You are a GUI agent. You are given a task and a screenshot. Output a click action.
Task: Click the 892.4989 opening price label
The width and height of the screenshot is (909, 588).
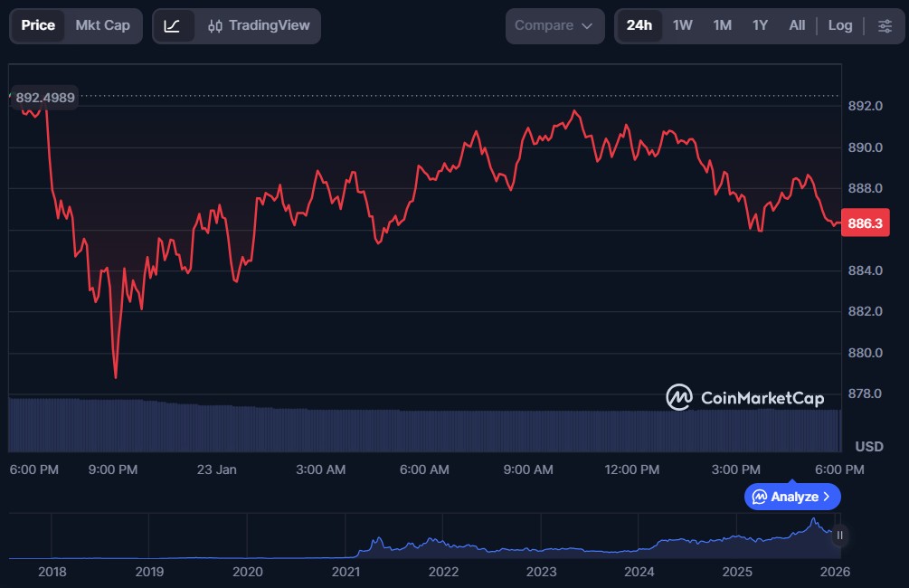click(44, 97)
